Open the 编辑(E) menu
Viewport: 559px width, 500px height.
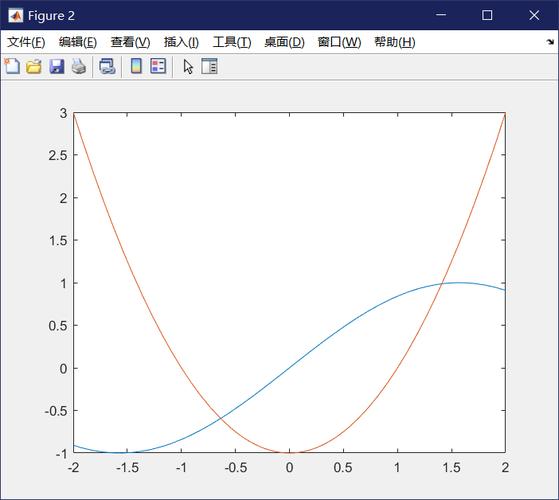click(78, 42)
